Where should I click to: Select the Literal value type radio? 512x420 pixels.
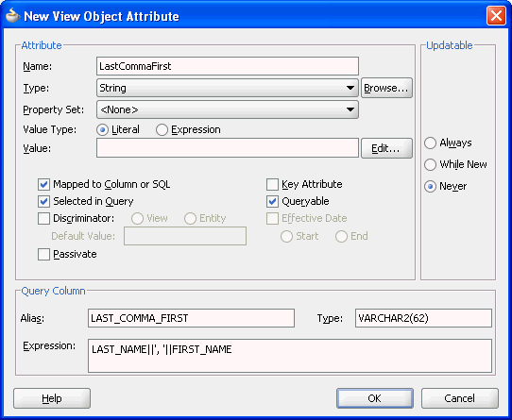(x=103, y=130)
